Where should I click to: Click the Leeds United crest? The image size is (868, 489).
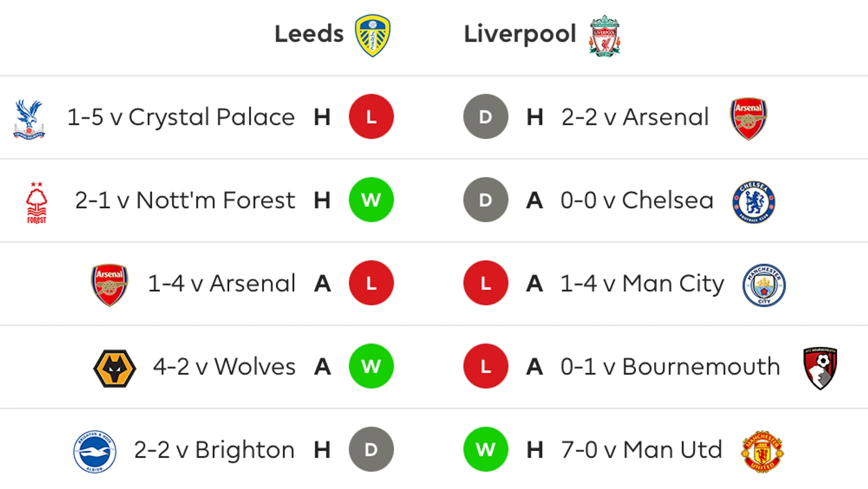[x=373, y=36]
